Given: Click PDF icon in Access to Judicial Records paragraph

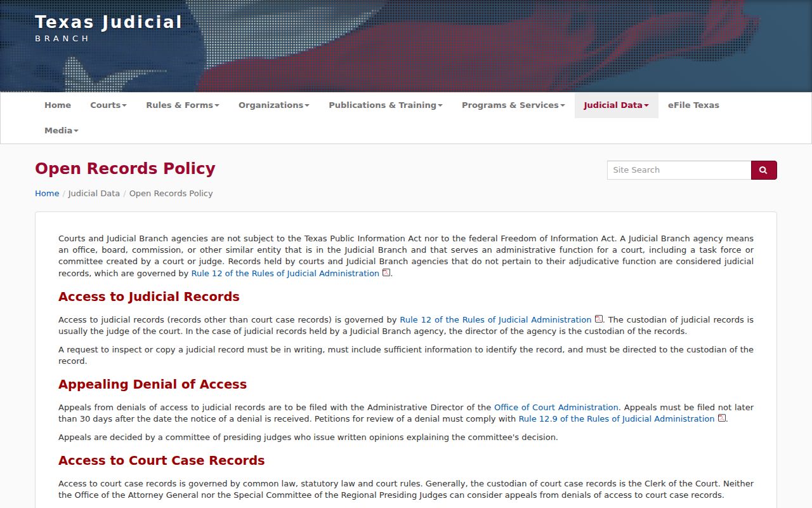Looking at the screenshot, I should pyautogui.click(x=598, y=319).
